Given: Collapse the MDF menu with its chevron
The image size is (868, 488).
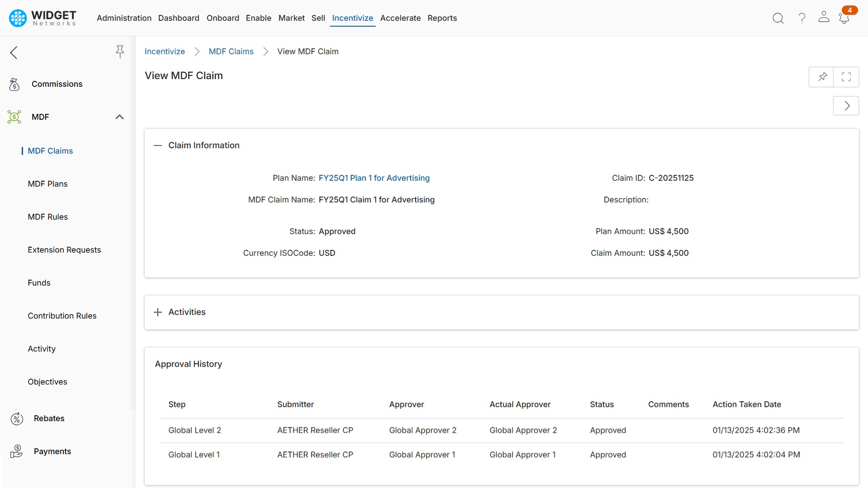Looking at the screenshot, I should coord(119,117).
